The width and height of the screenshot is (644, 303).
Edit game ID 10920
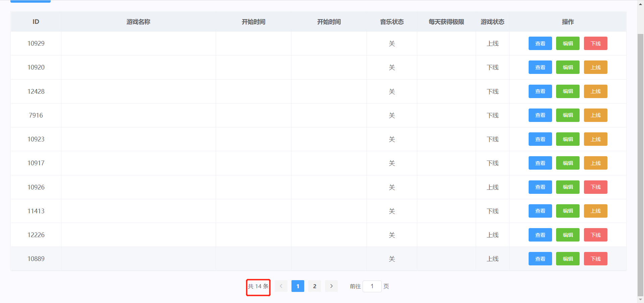[568, 67]
